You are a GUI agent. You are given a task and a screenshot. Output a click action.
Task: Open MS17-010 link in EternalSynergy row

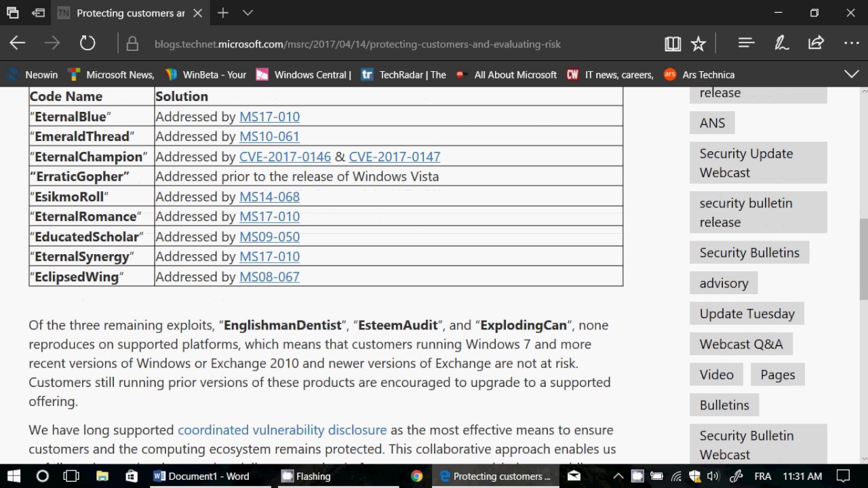point(269,256)
